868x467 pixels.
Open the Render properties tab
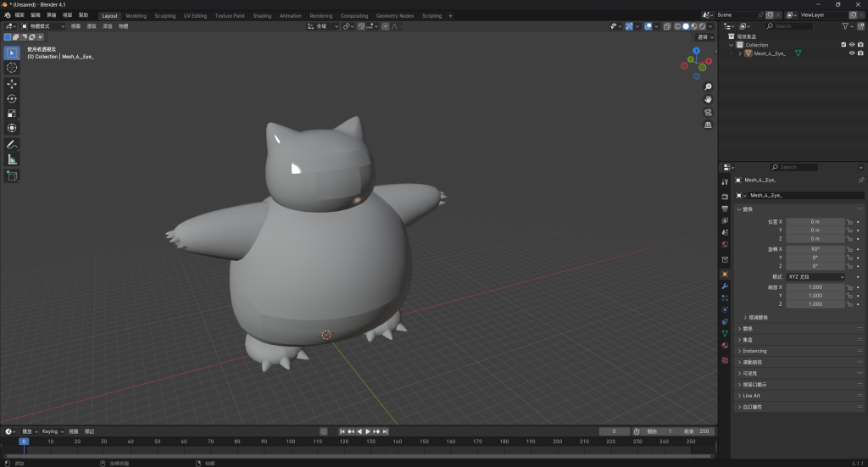point(725,197)
